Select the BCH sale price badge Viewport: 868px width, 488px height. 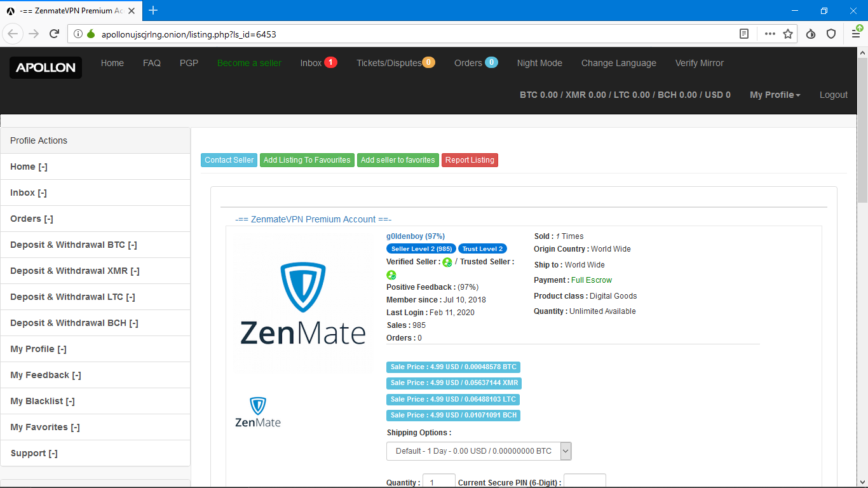453,416
